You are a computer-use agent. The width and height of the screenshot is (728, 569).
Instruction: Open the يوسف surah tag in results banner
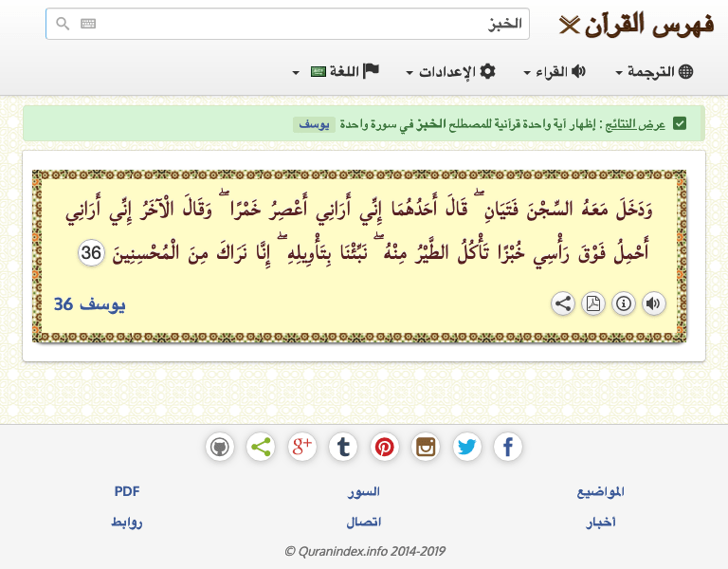point(314,124)
